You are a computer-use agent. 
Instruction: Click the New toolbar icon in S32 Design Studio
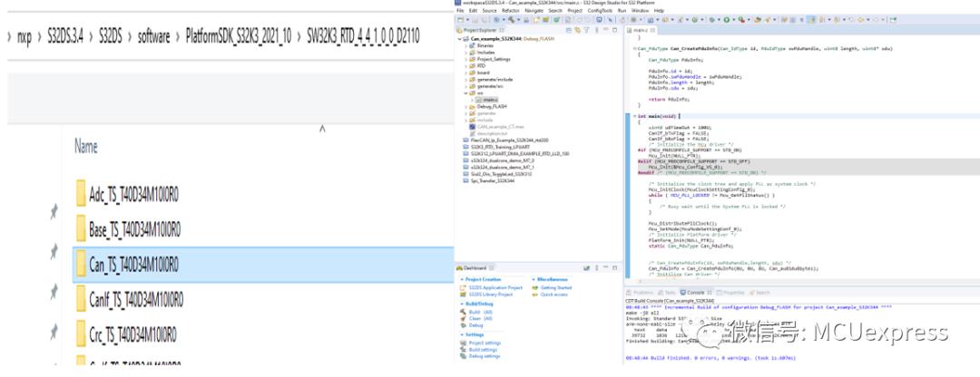pos(459,19)
